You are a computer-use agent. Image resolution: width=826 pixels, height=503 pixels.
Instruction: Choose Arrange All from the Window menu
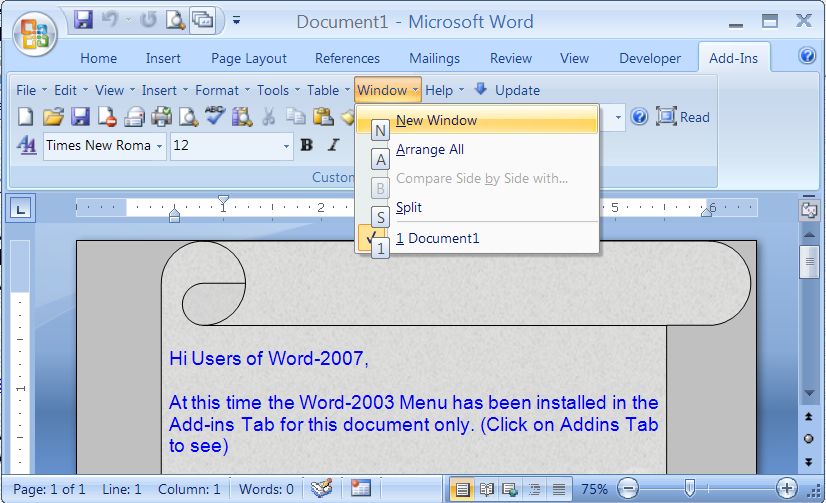coord(477,150)
